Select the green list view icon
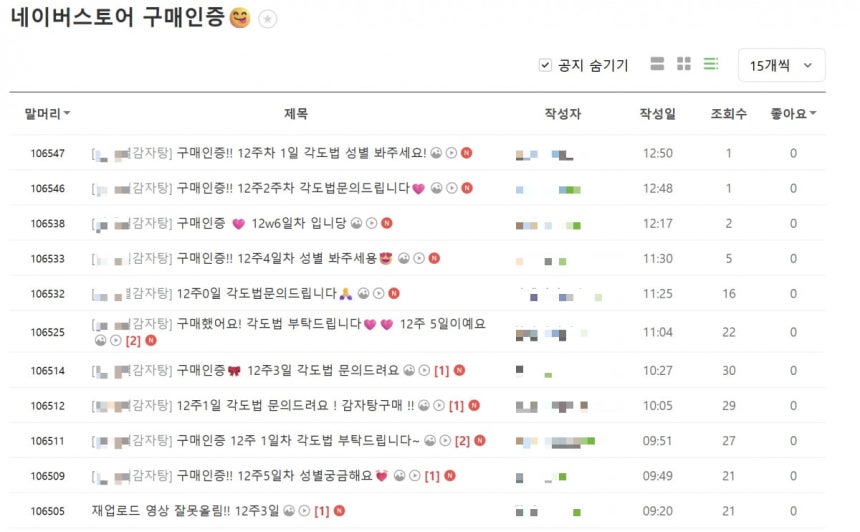The image size is (860, 532). tap(711, 64)
